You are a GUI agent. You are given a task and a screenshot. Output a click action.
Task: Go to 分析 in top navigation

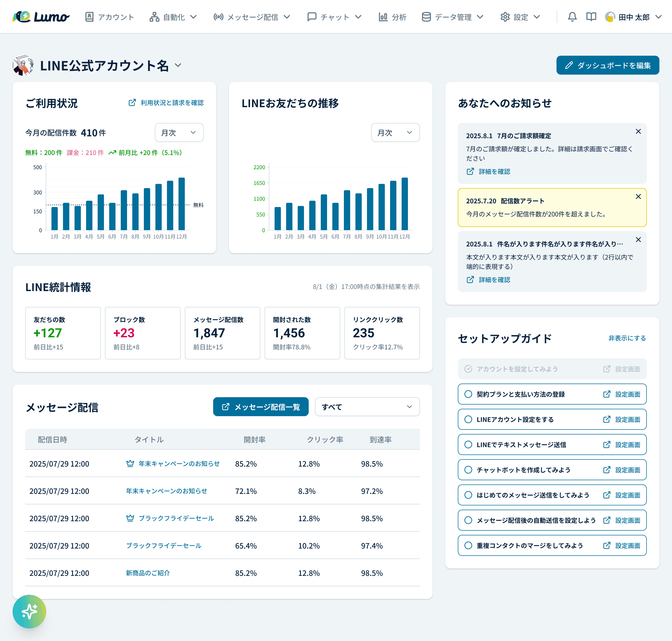click(x=392, y=17)
